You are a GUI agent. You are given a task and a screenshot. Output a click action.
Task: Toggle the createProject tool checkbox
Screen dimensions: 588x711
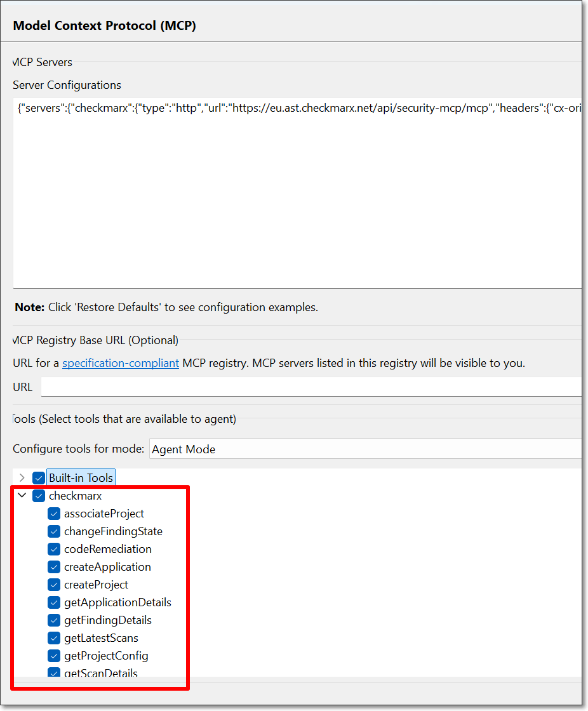pyautogui.click(x=54, y=585)
